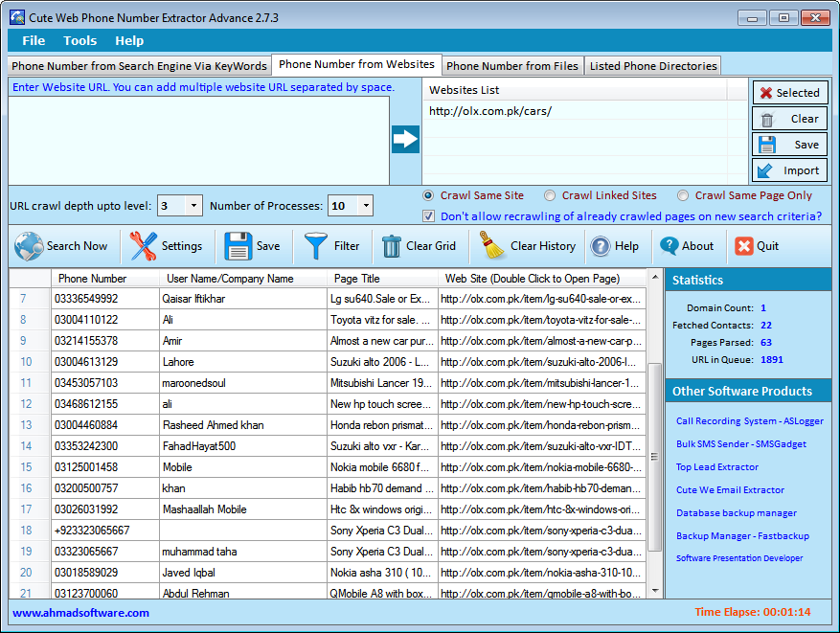Open Settings with the wrench icon
840x633 pixels.
click(x=144, y=246)
